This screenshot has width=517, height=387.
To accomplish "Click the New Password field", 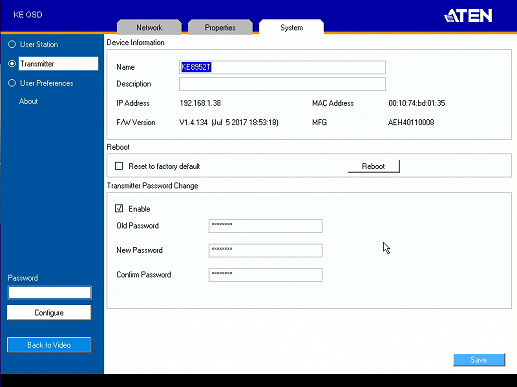I will [266, 251].
